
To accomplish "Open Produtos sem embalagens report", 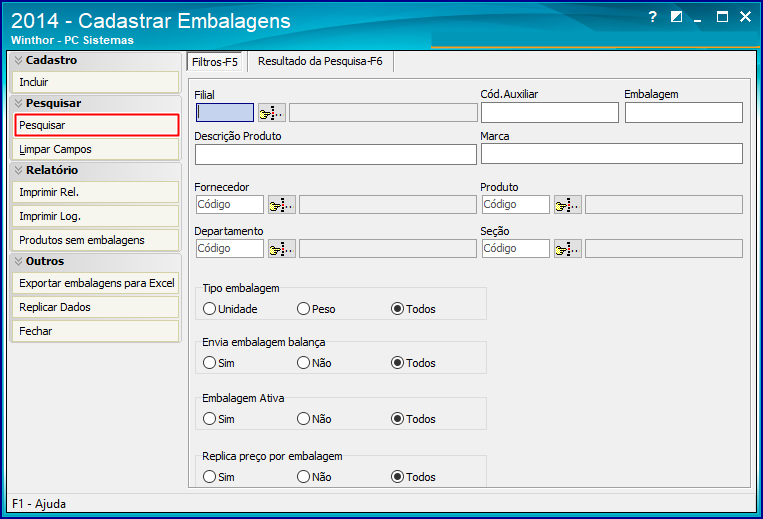I will [x=96, y=240].
